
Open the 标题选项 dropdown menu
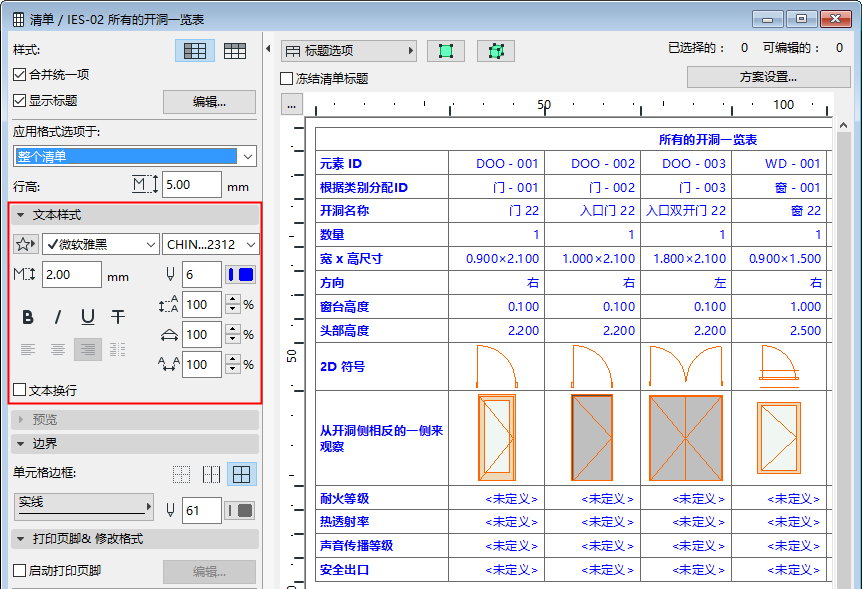pos(349,51)
